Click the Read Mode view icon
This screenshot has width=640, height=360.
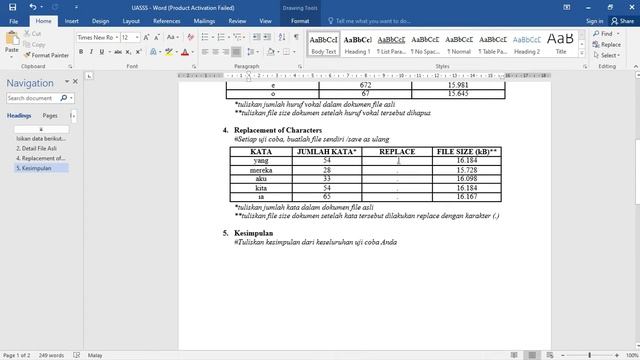click(514, 356)
